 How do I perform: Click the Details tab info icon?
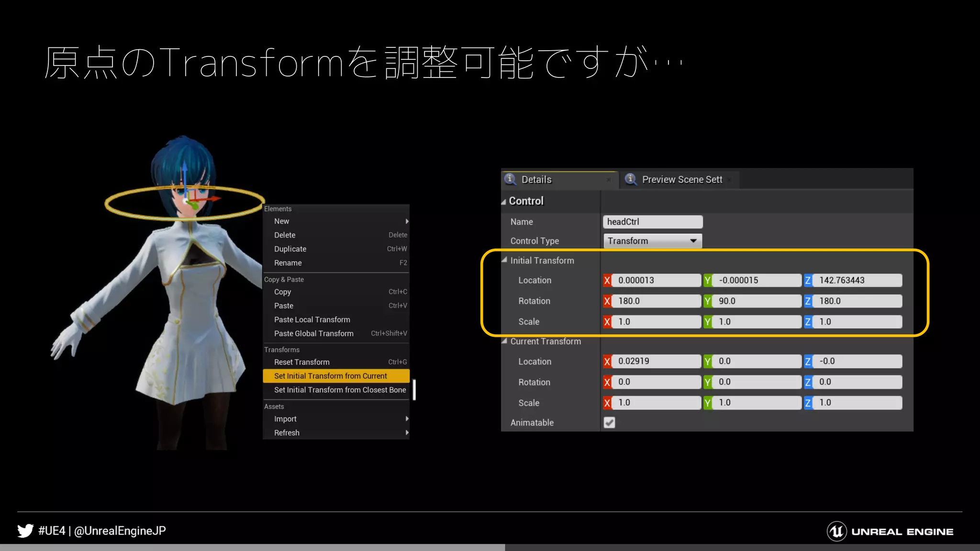[510, 179]
